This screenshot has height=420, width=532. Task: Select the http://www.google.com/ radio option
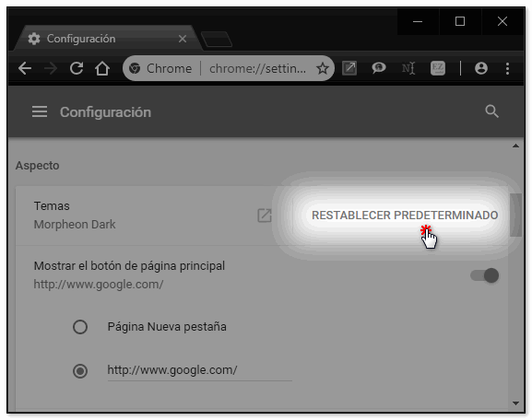click(x=80, y=370)
